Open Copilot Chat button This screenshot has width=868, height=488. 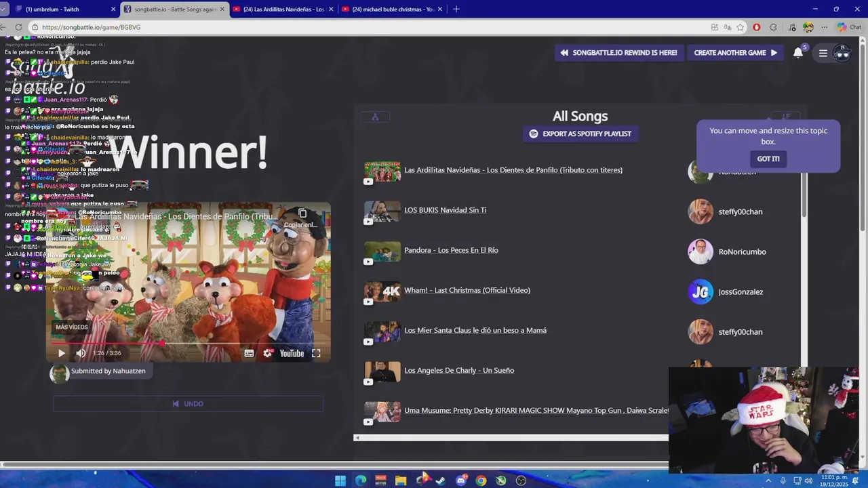pyautogui.click(x=849, y=27)
